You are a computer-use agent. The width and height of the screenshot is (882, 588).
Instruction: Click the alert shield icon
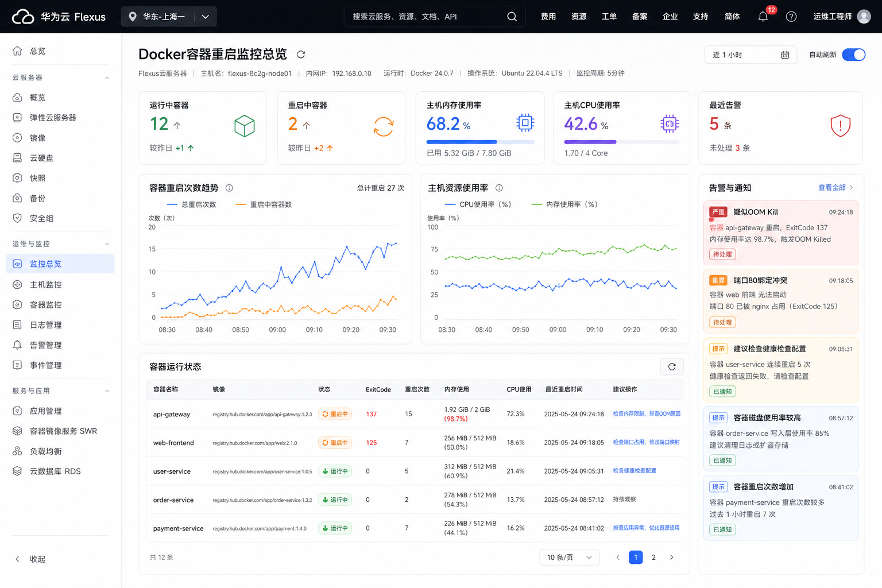click(x=840, y=126)
